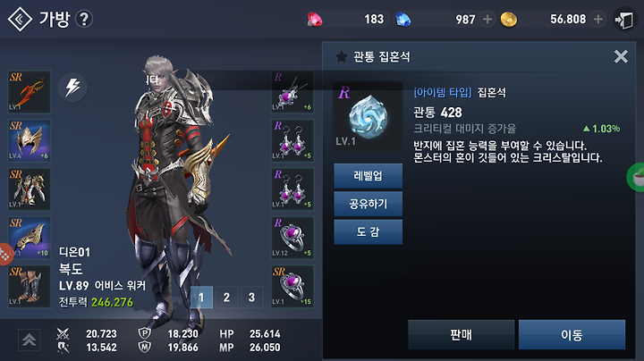Open the help question mark icon

click(84, 19)
